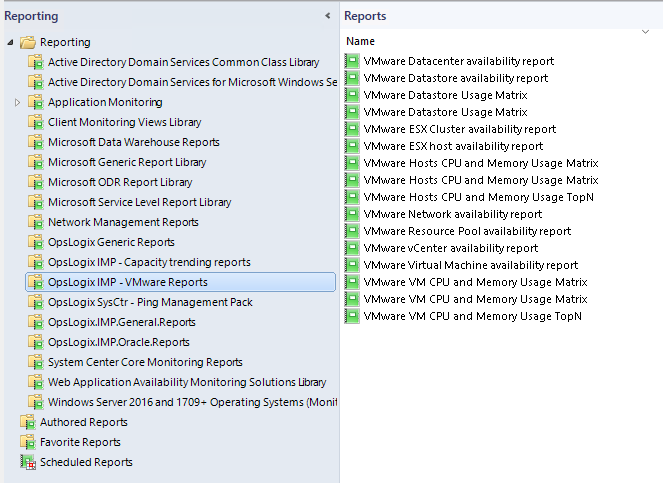This screenshot has height=483, width=663.
Task: Click the VMware ESX Cluster availability report icon
Action: [x=352, y=130]
